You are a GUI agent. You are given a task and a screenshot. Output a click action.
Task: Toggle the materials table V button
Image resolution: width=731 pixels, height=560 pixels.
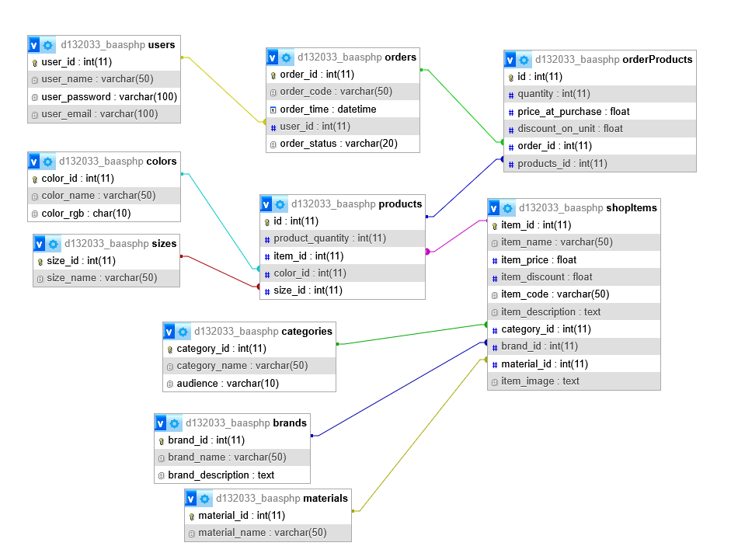(x=191, y=499)
